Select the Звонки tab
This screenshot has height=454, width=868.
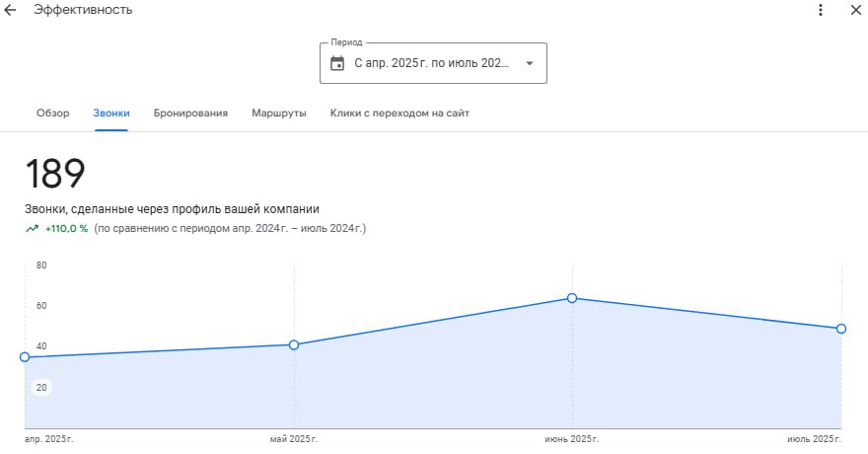coord(111,113)
